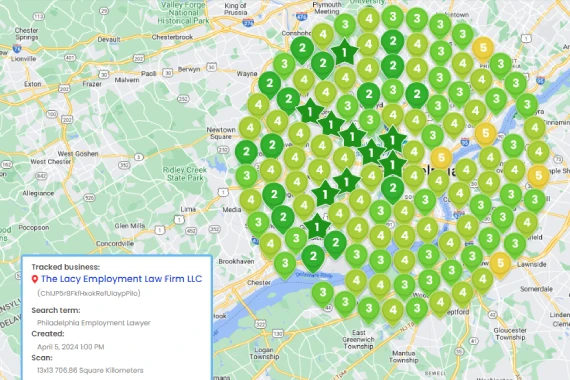570x380 pixels.
Task: Click 'Mantua Township' map label
Action: pyautogui.click(x=404, y=357)
